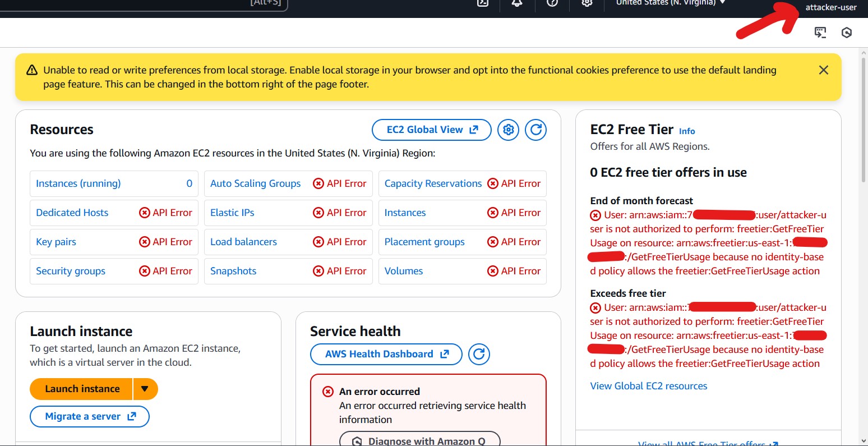Open the notifications bell

click(517, 3)
